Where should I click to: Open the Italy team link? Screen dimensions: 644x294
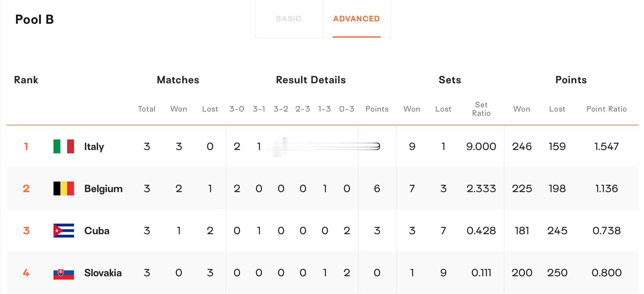pyautogui.click(x=94, y=147)
